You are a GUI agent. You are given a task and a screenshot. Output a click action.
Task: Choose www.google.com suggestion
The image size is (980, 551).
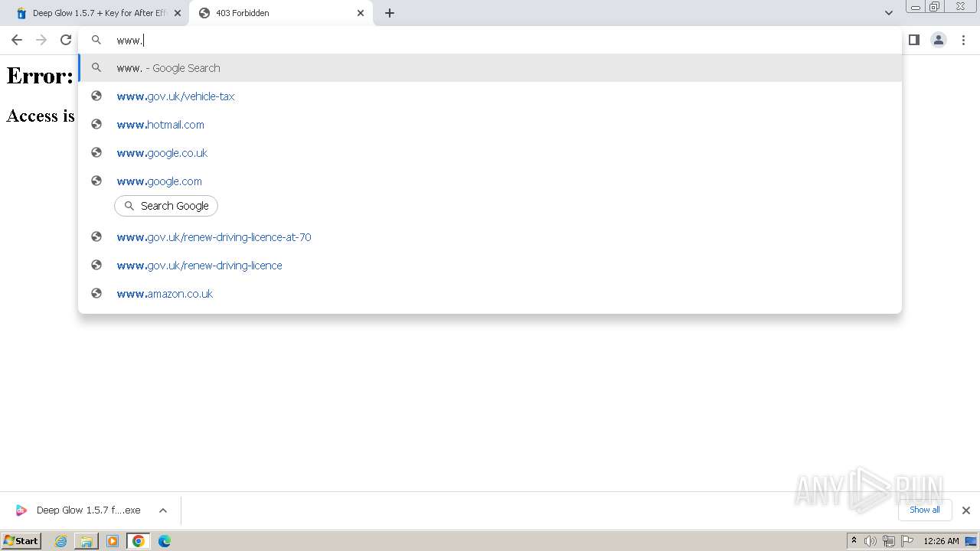pyautogui.click(x=490, y=181)
